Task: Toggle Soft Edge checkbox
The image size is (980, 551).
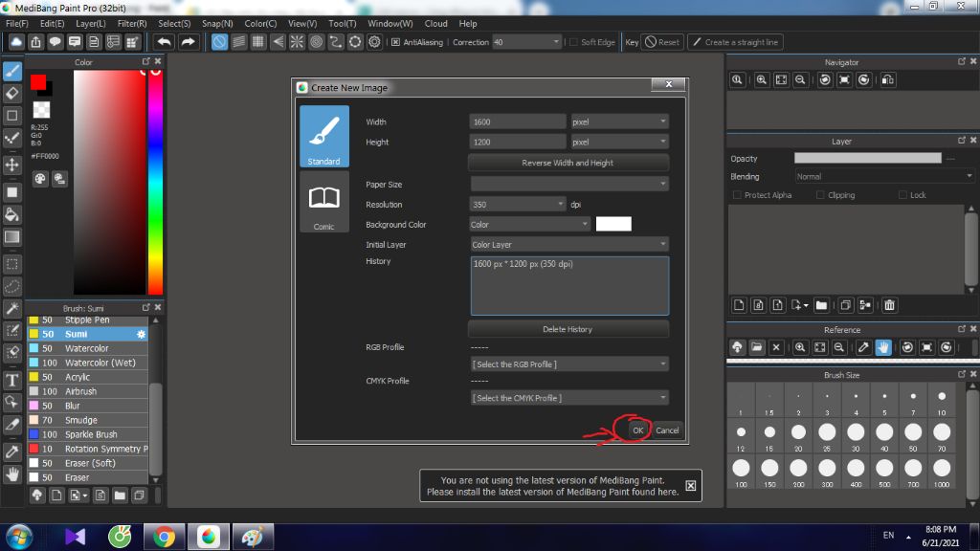Action: click(x=574, y=42)
